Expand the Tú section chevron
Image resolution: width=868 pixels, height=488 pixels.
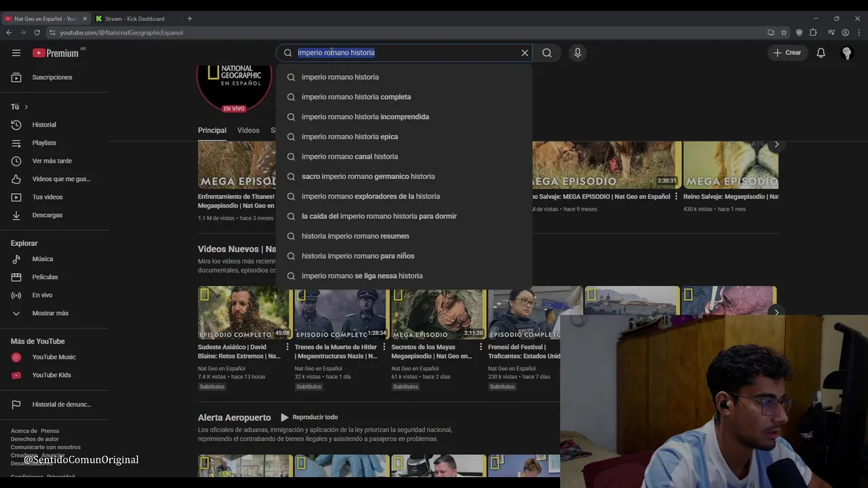26,107
